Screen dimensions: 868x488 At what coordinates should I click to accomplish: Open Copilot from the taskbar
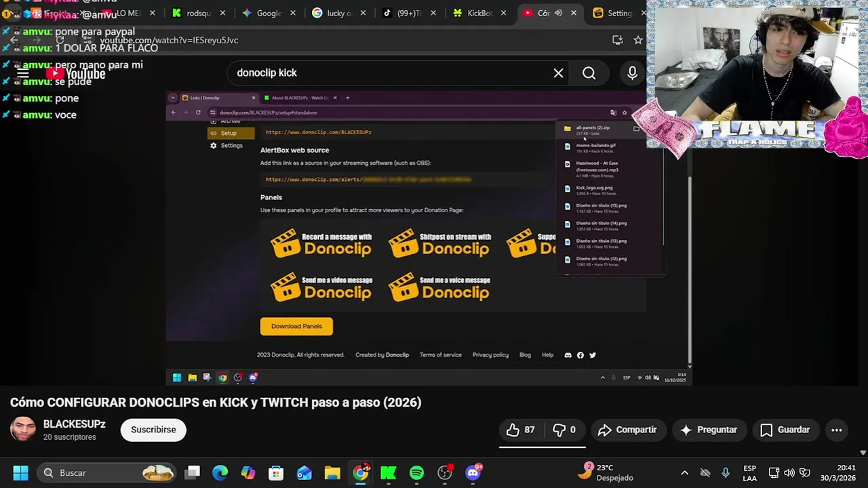248,472
